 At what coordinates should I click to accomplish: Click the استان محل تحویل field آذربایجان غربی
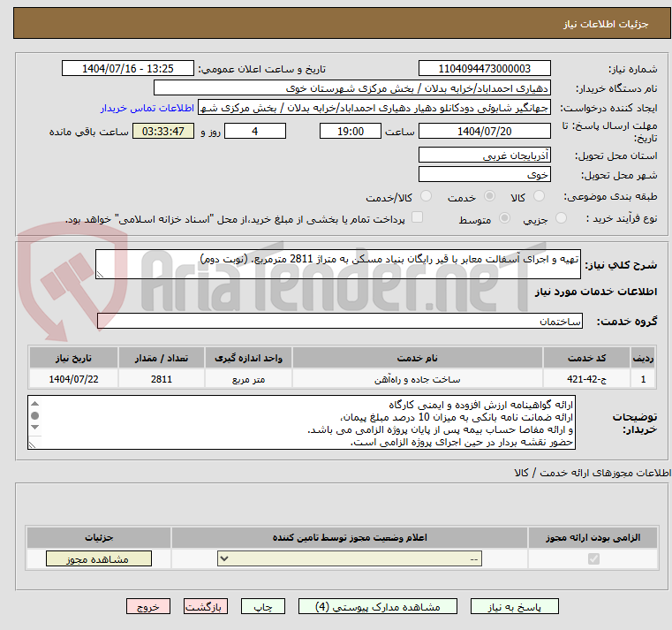(484, 156)
